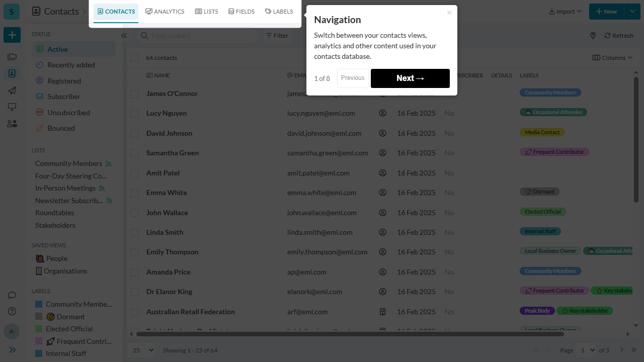Viewport: 644px width, 362px height.
Task: Go to the next page arrow
Action: click(x=622, y=350)
